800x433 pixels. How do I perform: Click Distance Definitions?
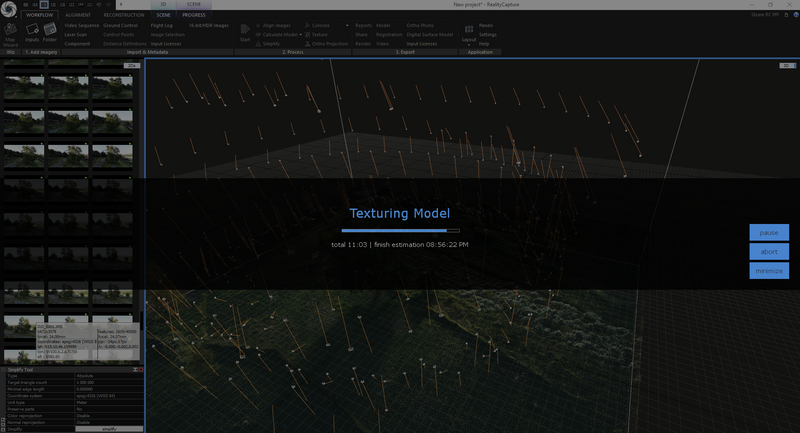coord(124,44)
